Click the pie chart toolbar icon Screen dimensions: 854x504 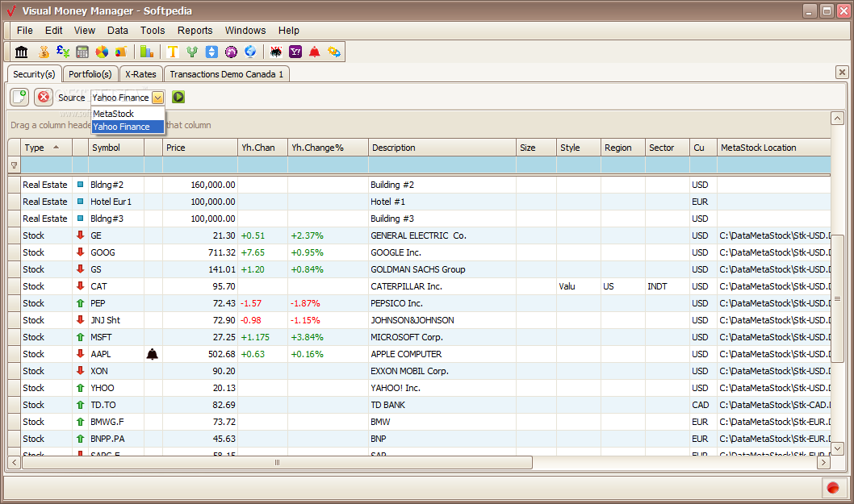coord(102,52)
